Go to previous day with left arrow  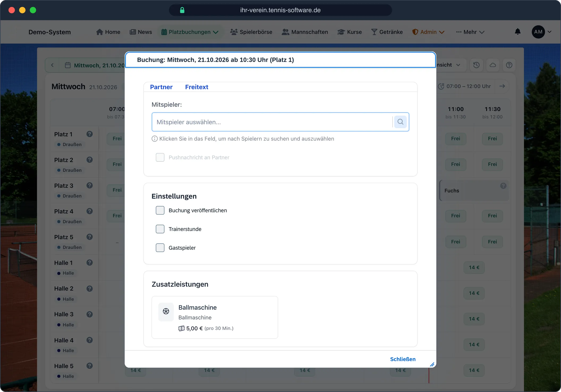click(x=52, y=65)
